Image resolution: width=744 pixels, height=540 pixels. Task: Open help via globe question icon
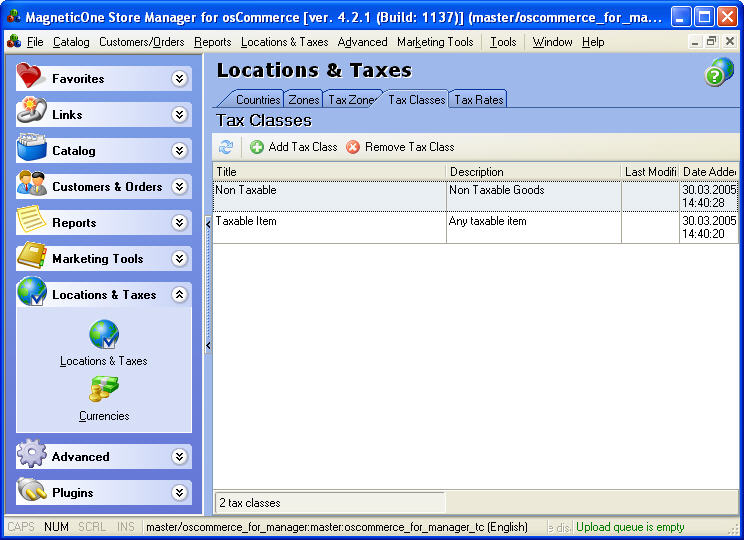tap(719, 72)
